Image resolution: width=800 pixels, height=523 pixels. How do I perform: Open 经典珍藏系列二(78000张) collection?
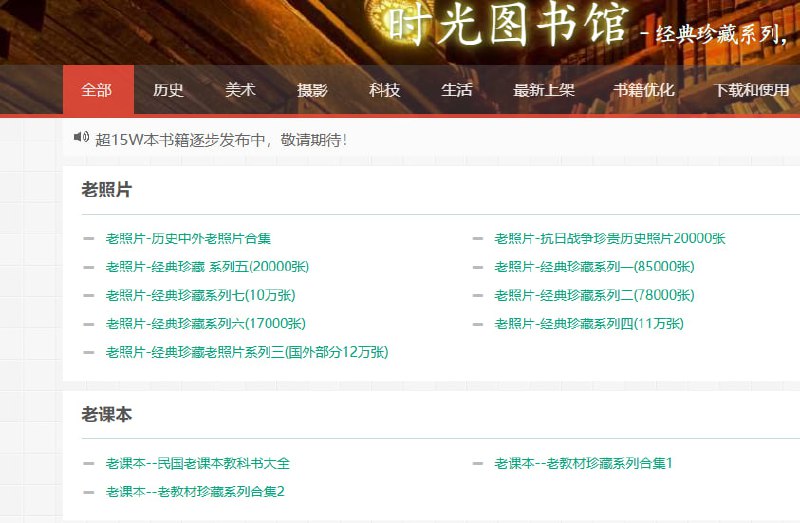pyautogui.click(x=594, y=296)
